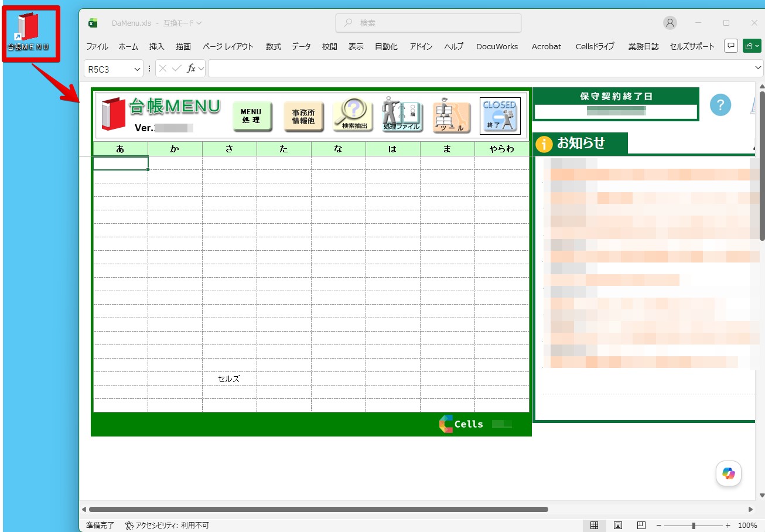Open the 校閲 ribbon tab
Image resolution: width=765 pixels, height=532 pixels.
tap(330, 46)
